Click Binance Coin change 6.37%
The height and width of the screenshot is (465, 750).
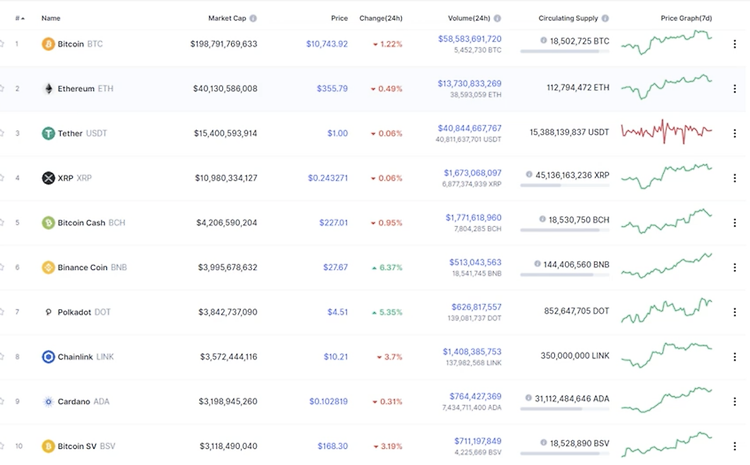click(387, 267)
